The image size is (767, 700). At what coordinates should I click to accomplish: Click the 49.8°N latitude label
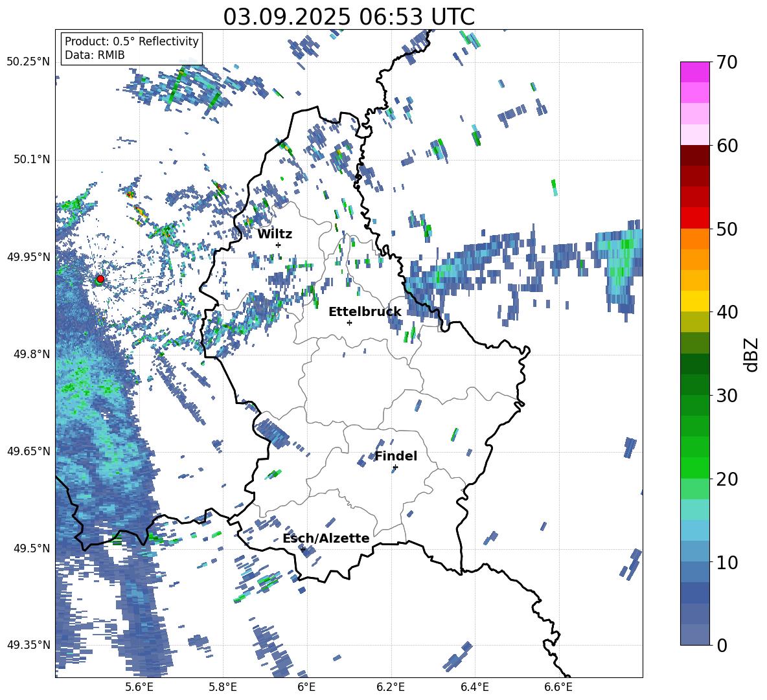[x=32, y=354]
